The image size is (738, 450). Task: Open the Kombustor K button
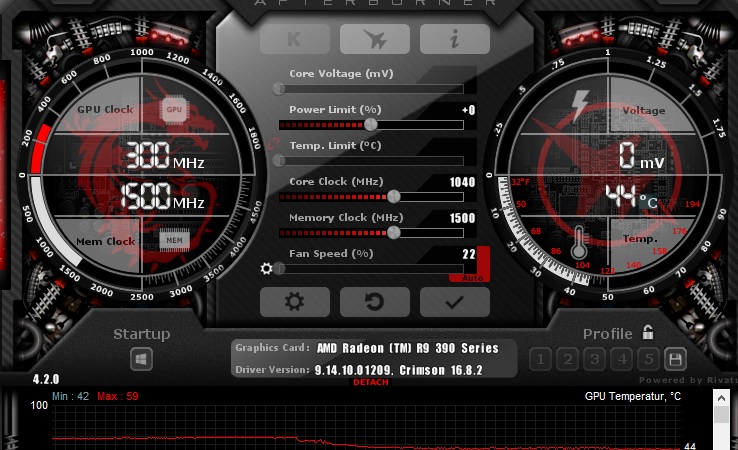(x=295, y=39)
